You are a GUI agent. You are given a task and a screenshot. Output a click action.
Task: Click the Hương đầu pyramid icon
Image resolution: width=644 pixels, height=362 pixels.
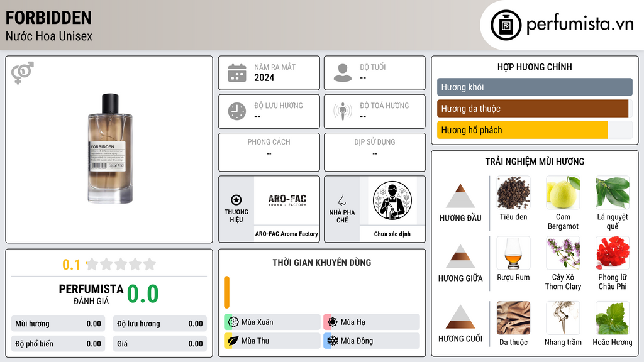pyautogui.click(x=460, y=196)
